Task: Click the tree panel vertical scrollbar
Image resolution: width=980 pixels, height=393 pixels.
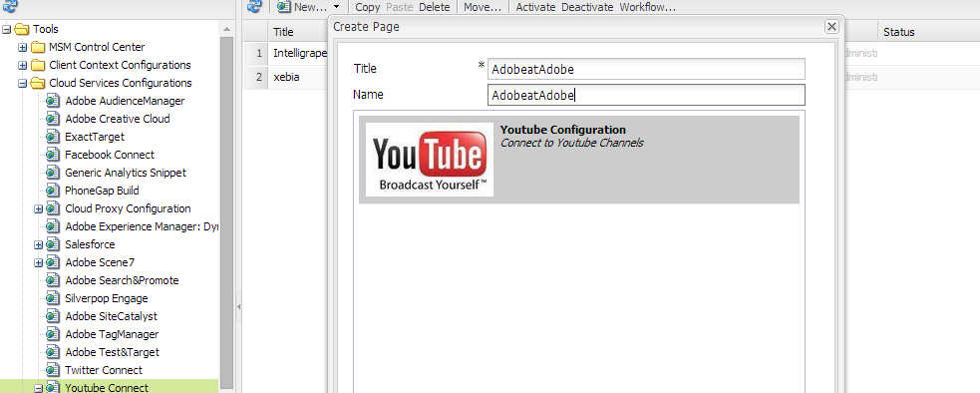Action: [x=227, y=212]
